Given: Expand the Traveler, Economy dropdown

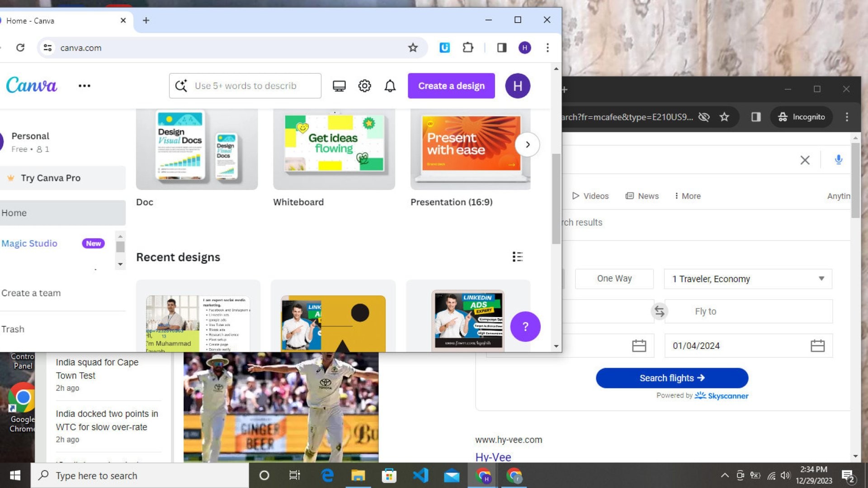Looking at the screenshot, I should (748, 279).
